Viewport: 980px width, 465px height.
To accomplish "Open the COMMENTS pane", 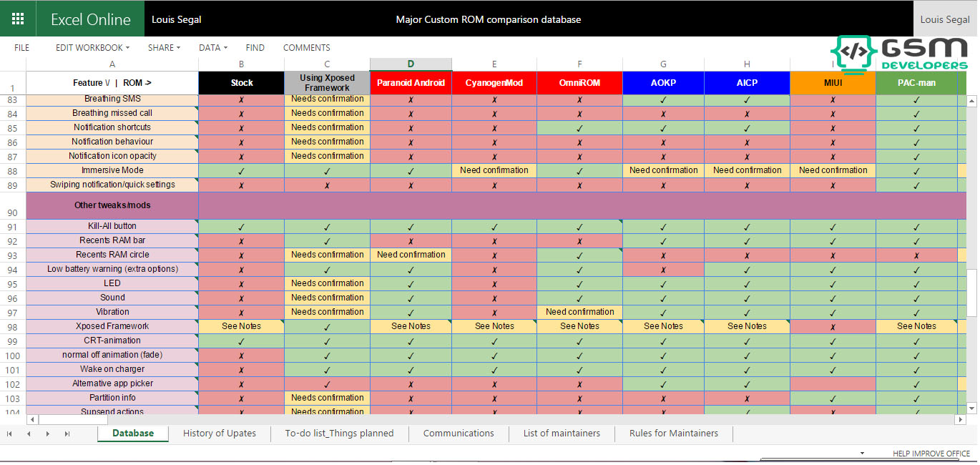I will (306, 48).
